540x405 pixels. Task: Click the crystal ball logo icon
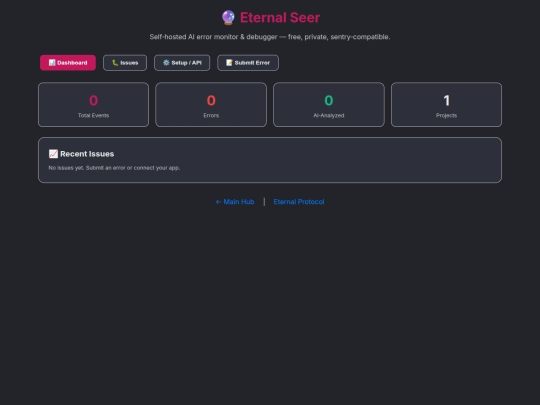pos(228,18)
